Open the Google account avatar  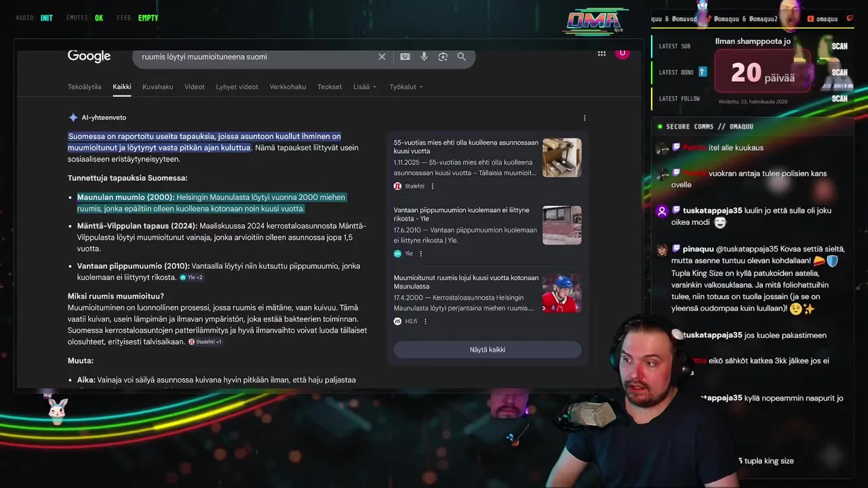(x=622, y=54)
